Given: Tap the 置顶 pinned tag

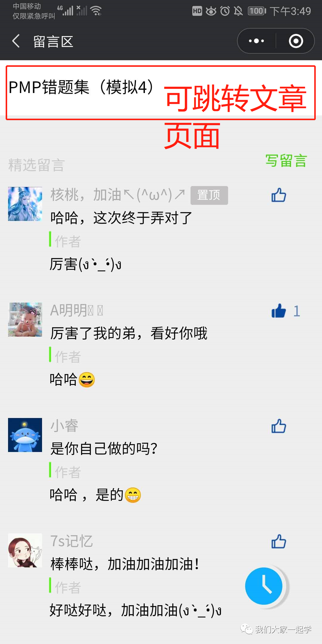Looking at the screenshot, I should 209,195.
